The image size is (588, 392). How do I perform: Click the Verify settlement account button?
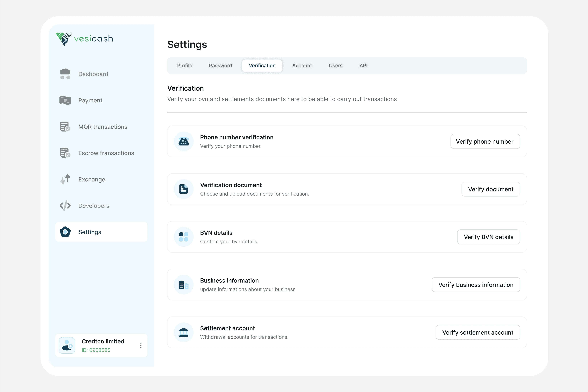pyautogui.click(x=478, y=332)
